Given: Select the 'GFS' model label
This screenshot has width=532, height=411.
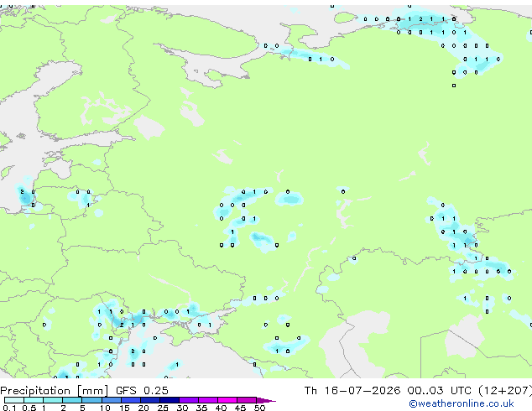Looking at the screenshot, I should [x=126, y=391].
